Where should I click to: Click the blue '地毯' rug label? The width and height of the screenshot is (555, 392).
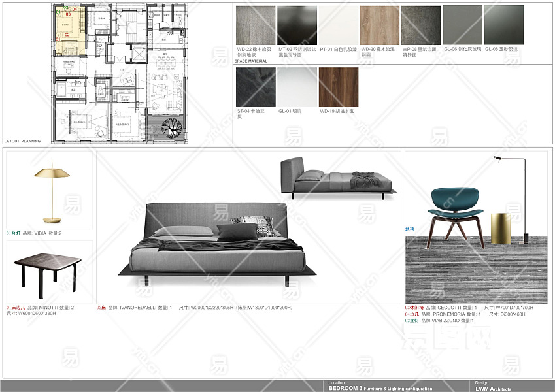[x=409, y=229]
